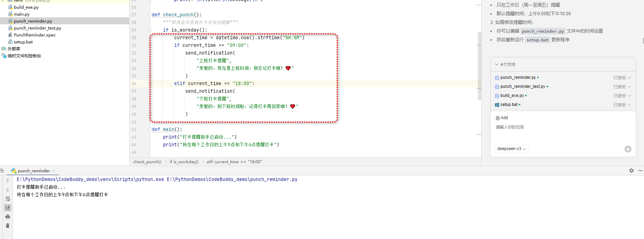Toggle the scroll-to-end icon in the run panel
This screenshot has width=644, height=239.
8,208
